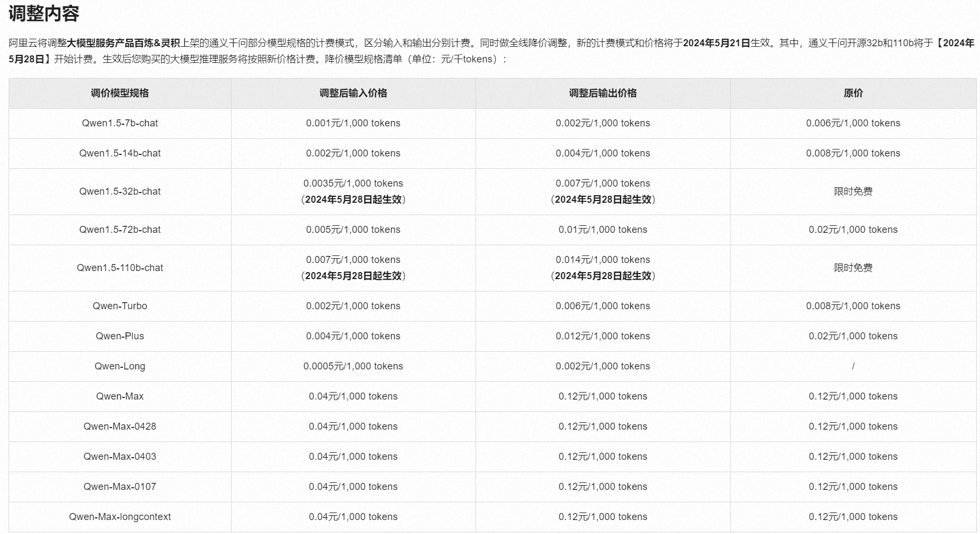The image size is (980, 534).
Task: Select the Qwen1.5-7b-chat model name cell
Action: coord(120,123)
